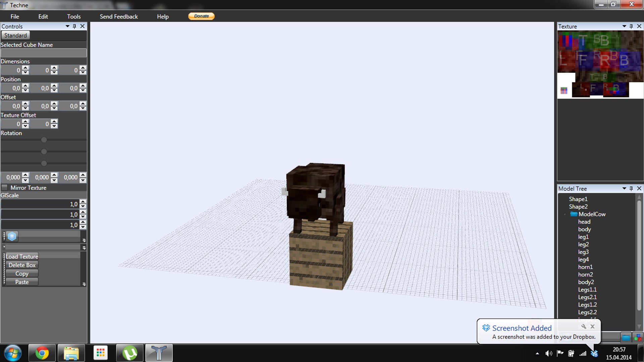644x362 pixels.
Task: Open Action Center flag icon
Action: point(560,353)
